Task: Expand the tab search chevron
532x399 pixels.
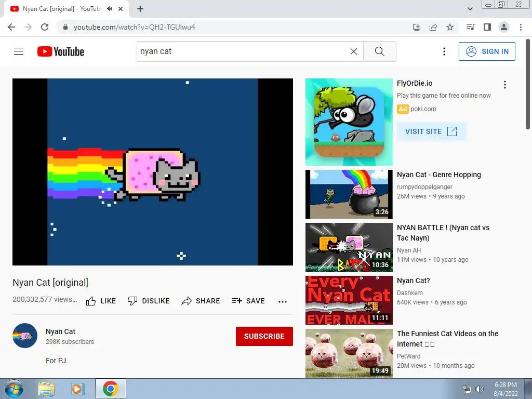Action: [470, 9]
